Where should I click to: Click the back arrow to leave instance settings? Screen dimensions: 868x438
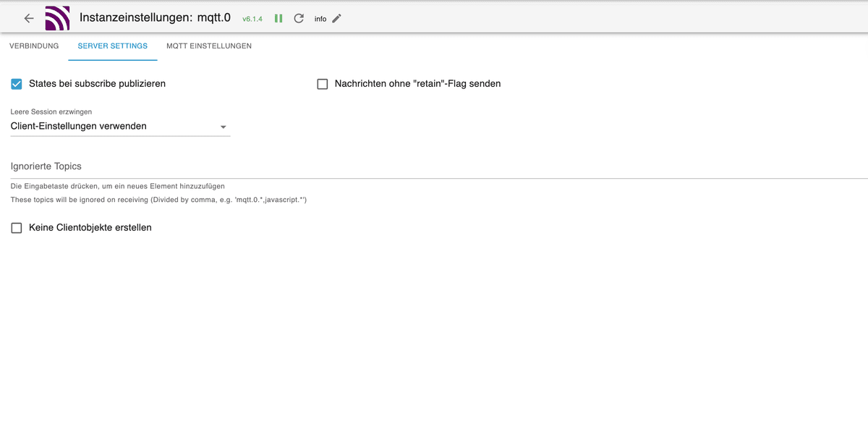(x=28, y=17)
